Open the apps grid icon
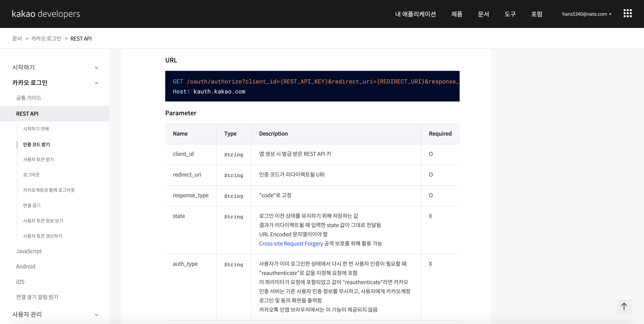Viewport: 644px width, 324px height. click(x=628, y=13)
